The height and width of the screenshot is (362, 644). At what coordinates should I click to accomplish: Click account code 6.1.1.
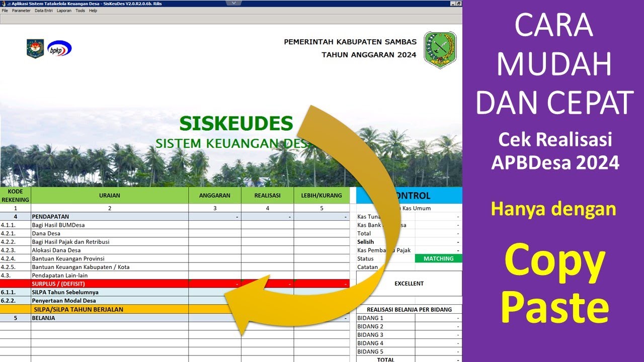(8, 292)
